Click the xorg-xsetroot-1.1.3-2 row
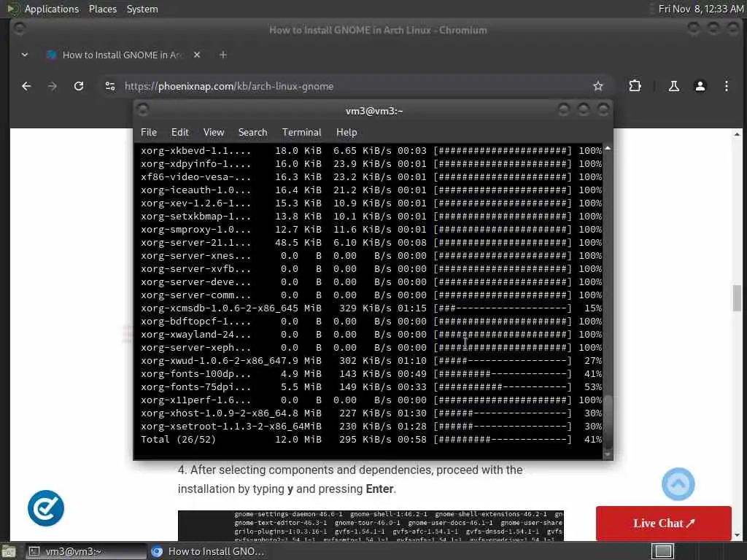Screen dimensions: 747x560 click(371, 426)
